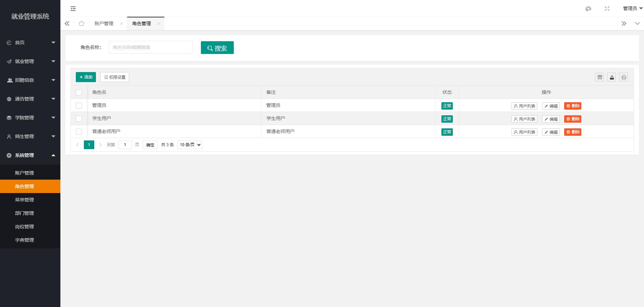The height and width of the screenshot is (307, 644).
Task: Open the theme palette icon
Action: [588, 9]
